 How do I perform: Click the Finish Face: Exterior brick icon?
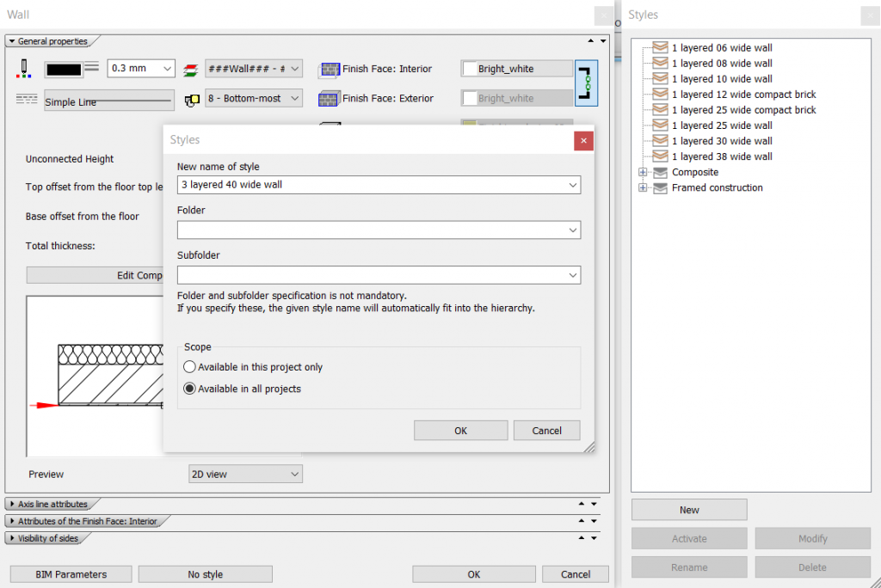[x=329, y=99]
